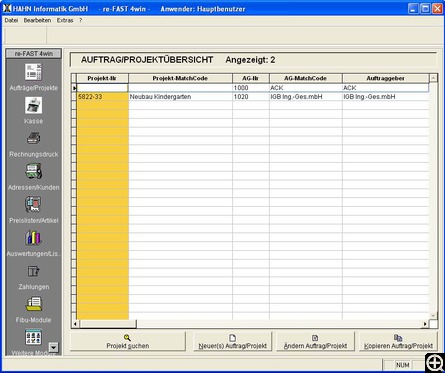Viewport: 445px width, 373px height.
Task: Select IGB Ing.-Ges.mbH in AG-MatchCode column
Action: 306,97
